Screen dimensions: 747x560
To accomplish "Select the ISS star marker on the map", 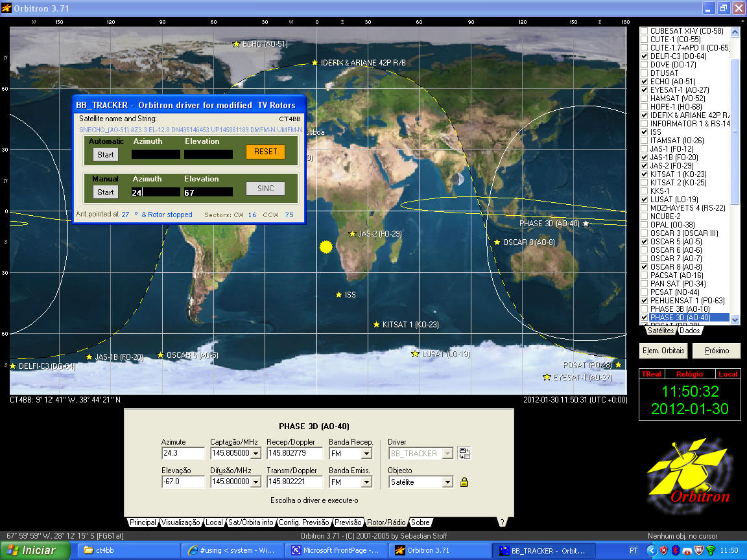I will [x=338, y=295].
